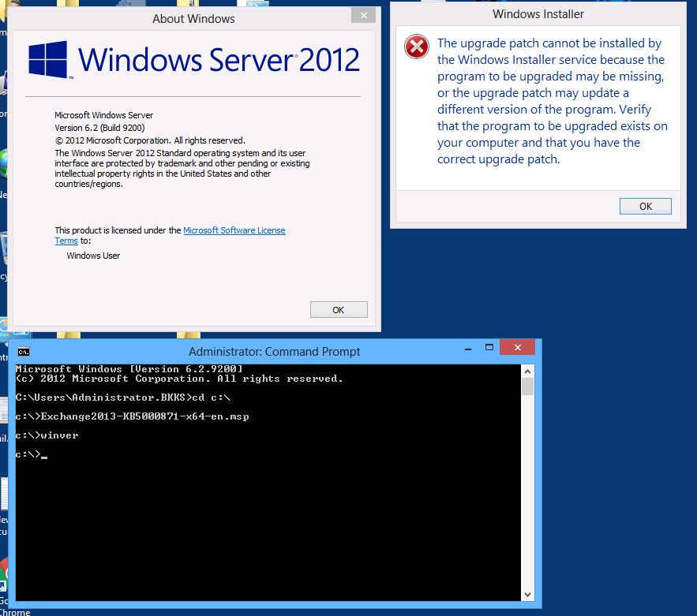Click the About Windows title bar

point(193,19)
